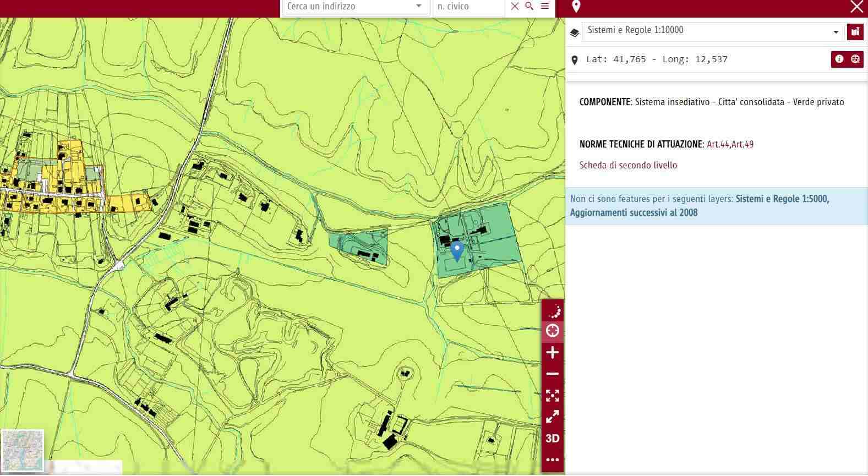Open the 'Sistemi e Regole 1:10000' layer dropdown
Screen dimensions: 868x476
(836, 32)
